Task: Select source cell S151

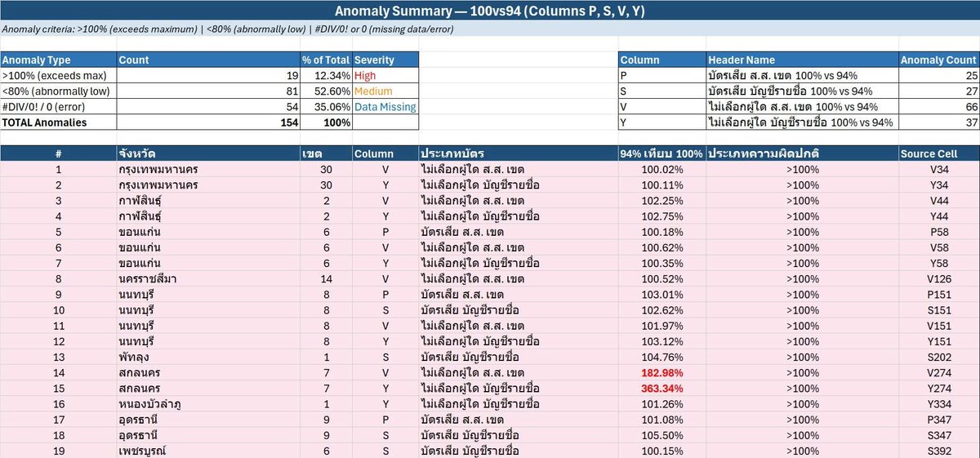Action: point(938,310)
